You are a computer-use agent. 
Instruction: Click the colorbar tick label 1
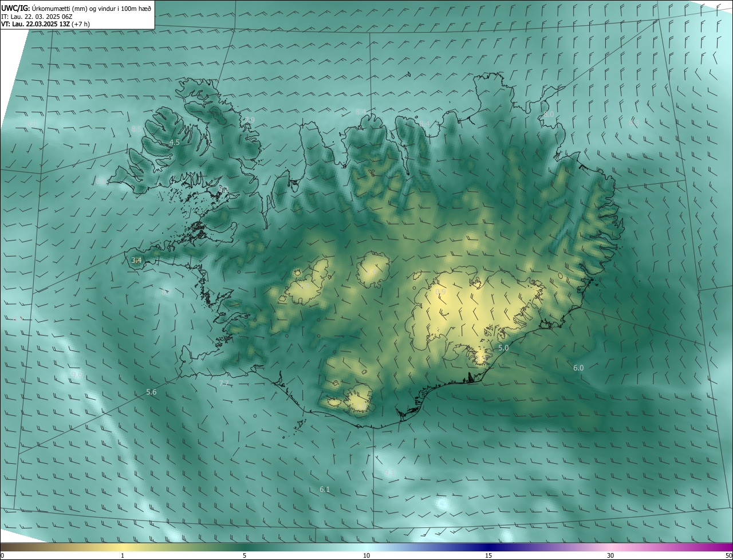[123, 556]
